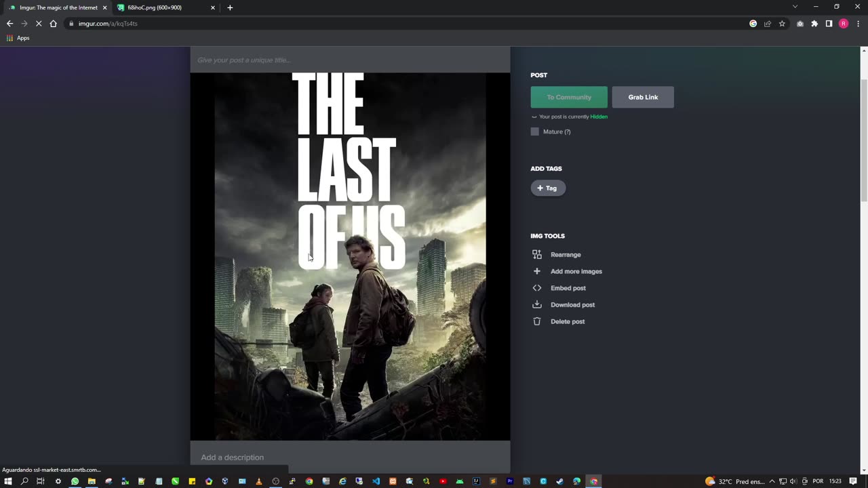Open WhatsApp from the taskbar
This screenshot has width=868, height=488.
coord(75,481)
